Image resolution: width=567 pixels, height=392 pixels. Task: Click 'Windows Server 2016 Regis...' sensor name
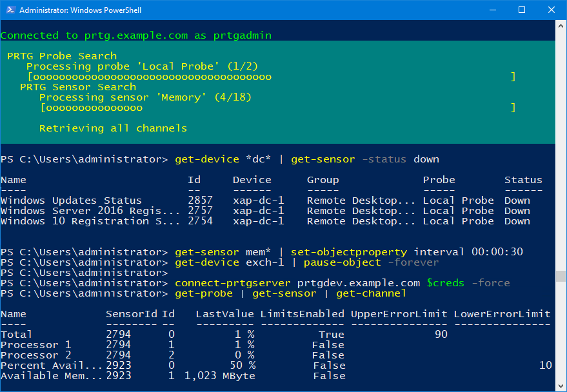pos(90,211)
